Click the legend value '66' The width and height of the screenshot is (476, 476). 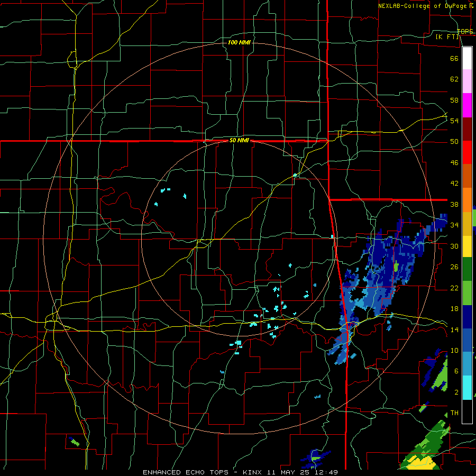(x=454, y=58)
